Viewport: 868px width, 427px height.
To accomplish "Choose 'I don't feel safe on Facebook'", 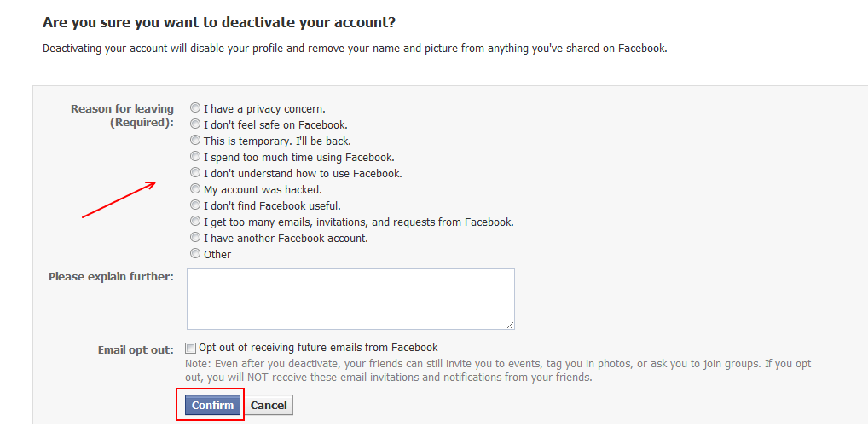I will (196, 124).
